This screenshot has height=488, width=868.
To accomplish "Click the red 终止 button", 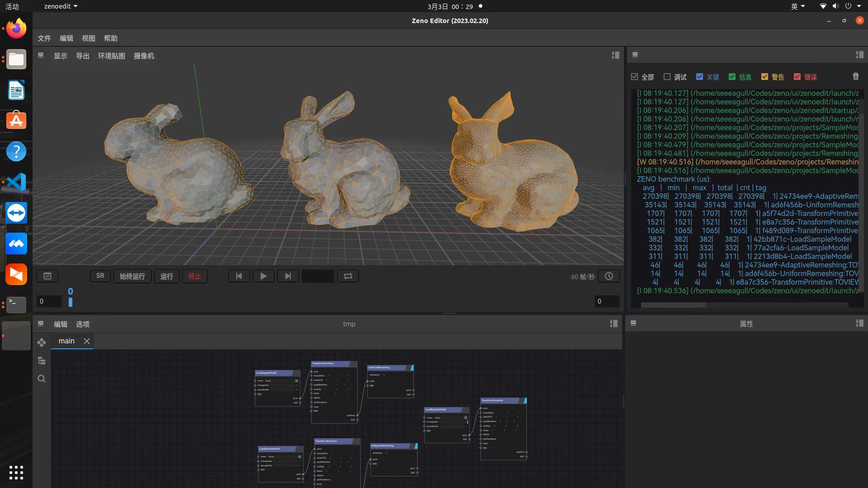I will [195, 276].
